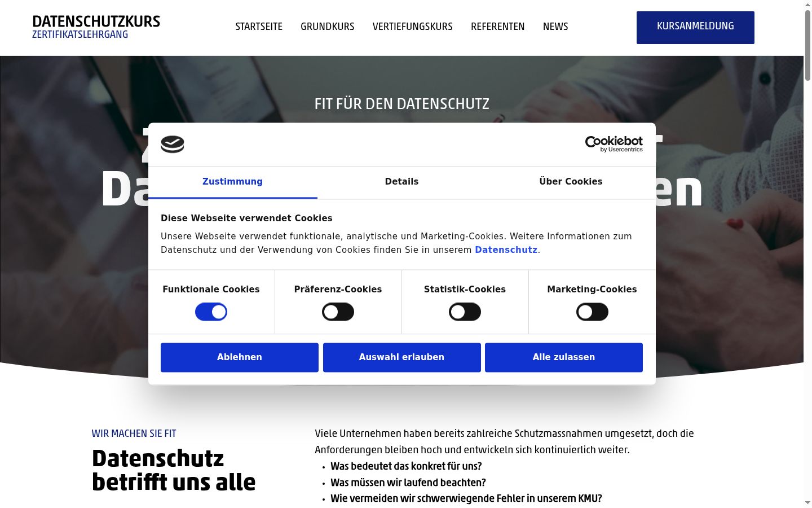Click the 'Präferenz-Cookies' label

(x=338, y=290)
